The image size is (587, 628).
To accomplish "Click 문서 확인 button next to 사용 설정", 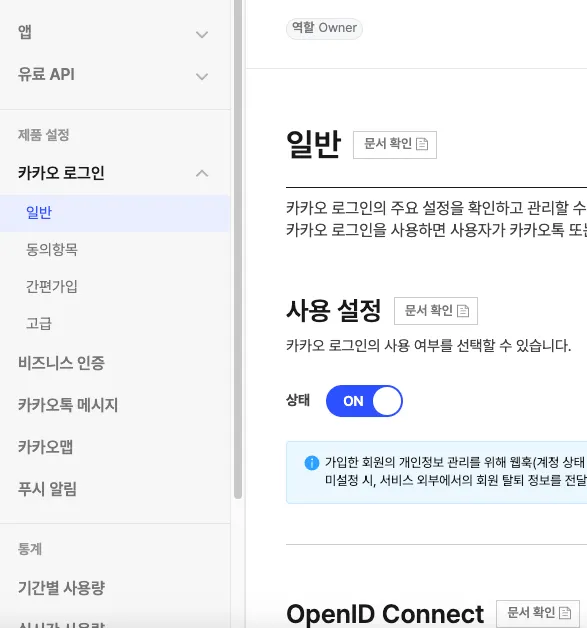I will [x=436, y=311].
